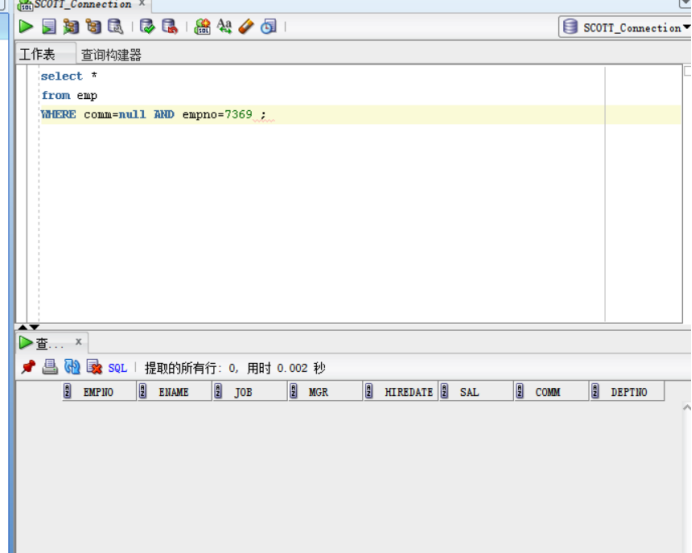The image size is (692, 553).
Task: Click the AND keyword in the query
Action: (x=164, y=115)
